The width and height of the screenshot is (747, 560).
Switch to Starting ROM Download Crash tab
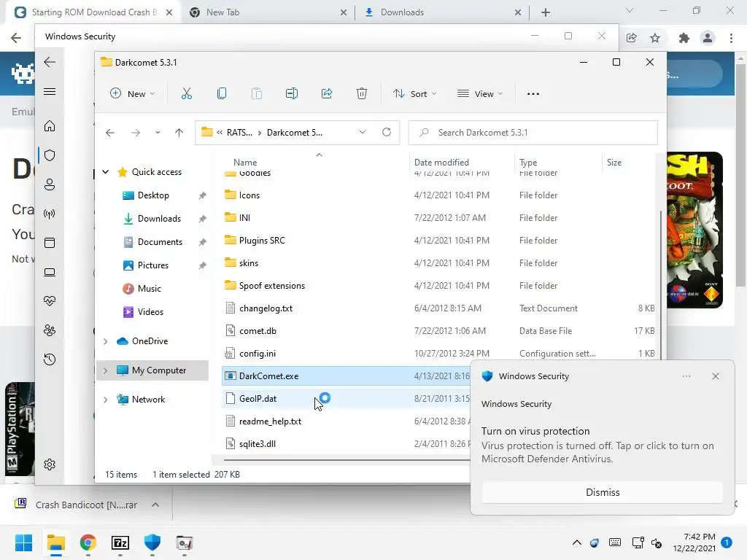pos(93,12)
